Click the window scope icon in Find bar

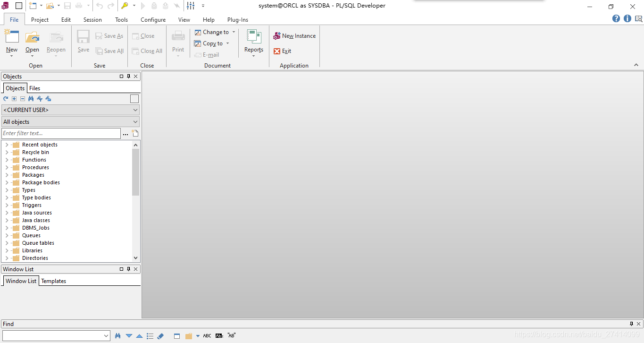coord(177,336)
